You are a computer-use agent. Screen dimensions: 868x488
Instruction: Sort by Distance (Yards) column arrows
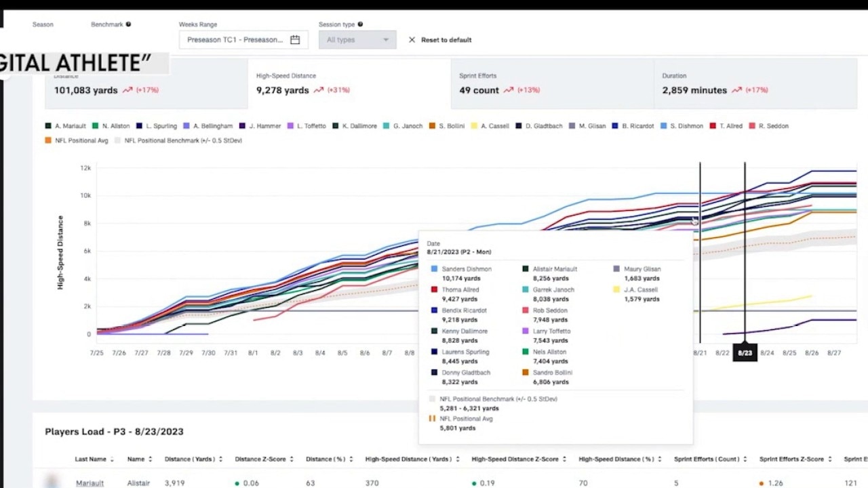point(220,460)
